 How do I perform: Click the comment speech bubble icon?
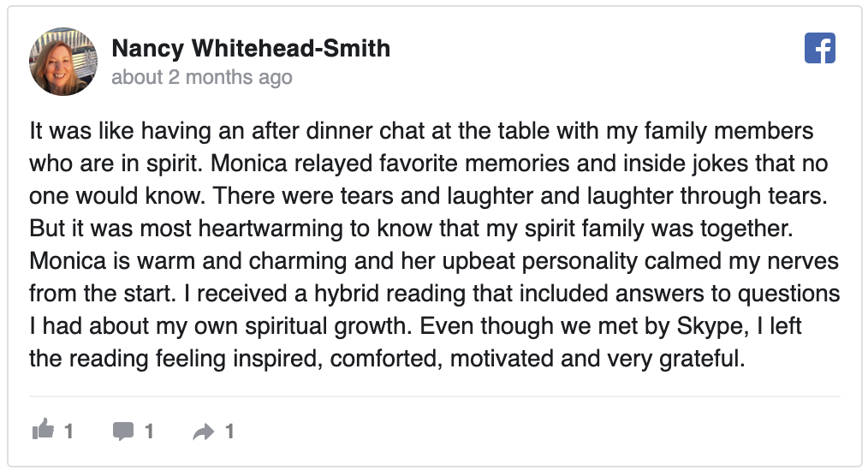123,431
